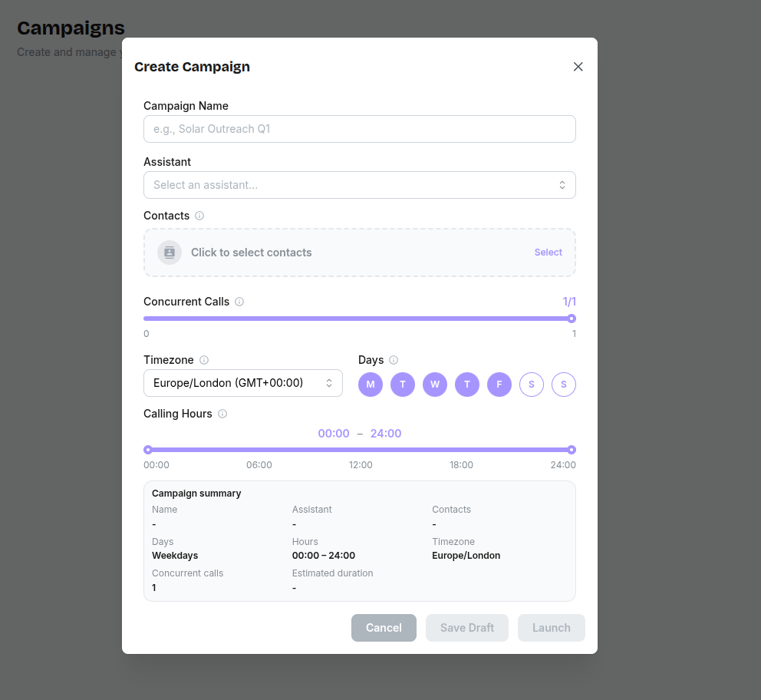
Task: Toggle Tuesday in the Days selector
Action: tap(402, 385)
